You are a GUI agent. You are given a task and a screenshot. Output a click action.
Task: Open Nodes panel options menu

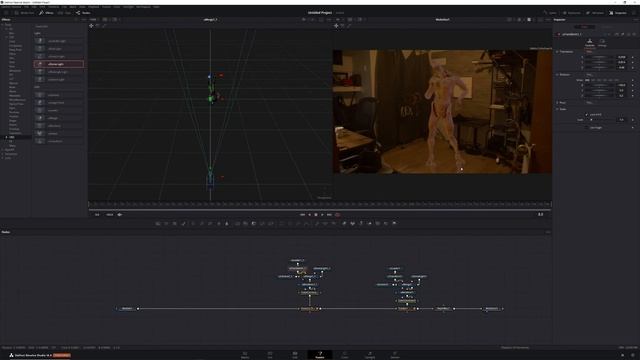pyautogui.click(x=548, y=232)
